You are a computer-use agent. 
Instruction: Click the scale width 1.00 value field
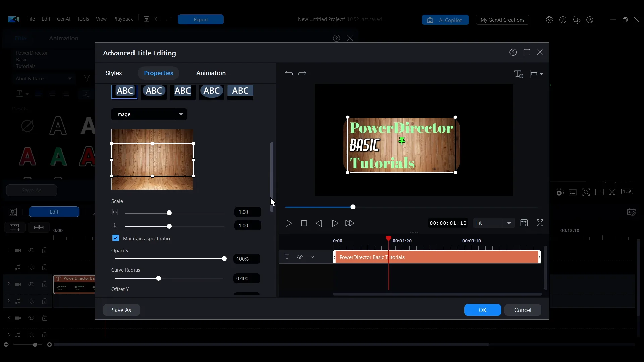pyautogui.click(x=248, y=212)
